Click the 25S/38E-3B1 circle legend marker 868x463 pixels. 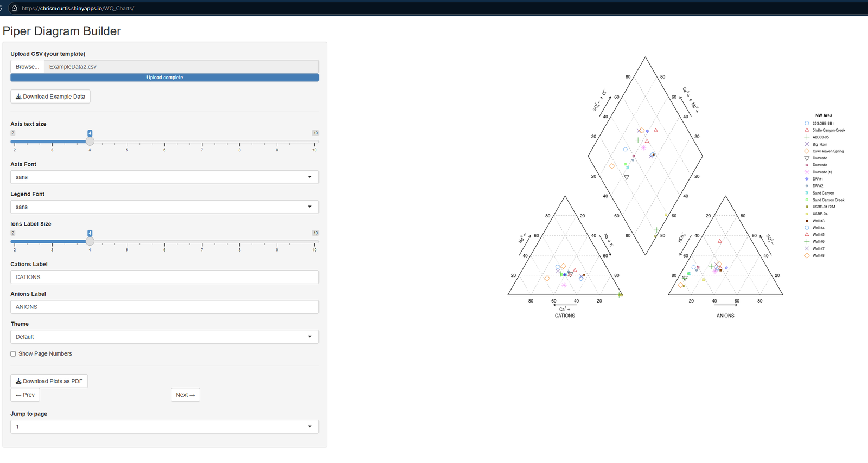tap(807, 124)
